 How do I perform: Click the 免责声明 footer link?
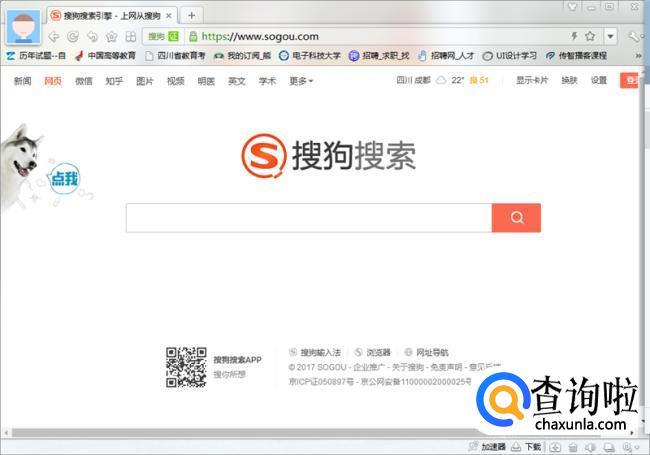pyautogui.click(x=446, y=367)
